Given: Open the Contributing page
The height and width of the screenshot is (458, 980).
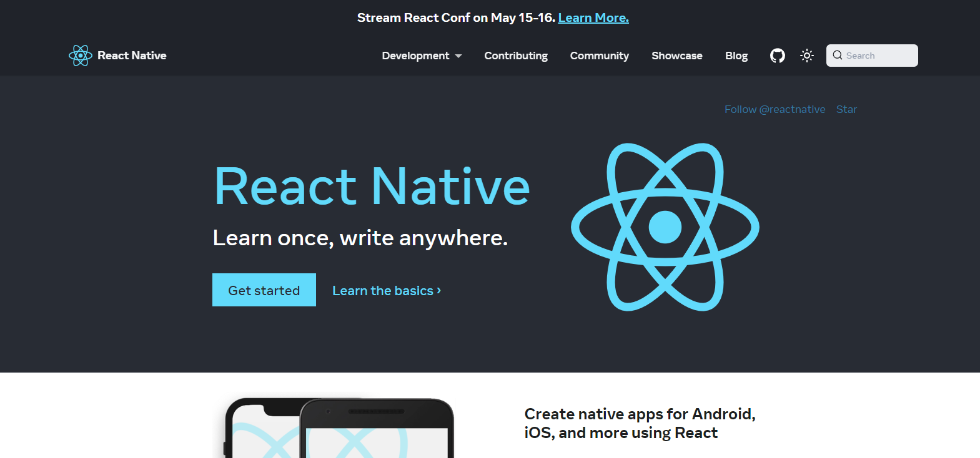Looking at the screenshot, I should tap(516, 56).
